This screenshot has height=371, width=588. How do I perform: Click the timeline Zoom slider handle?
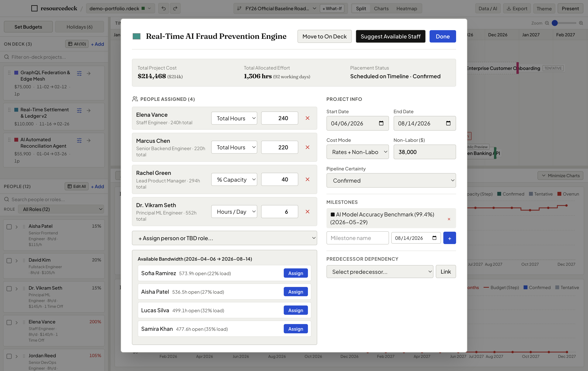point(555,23)
